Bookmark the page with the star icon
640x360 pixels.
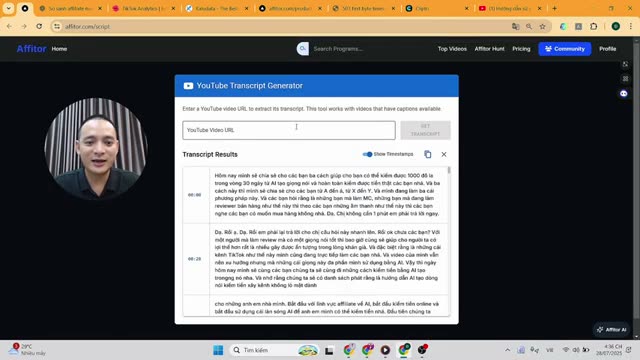[x=542, y=26]
